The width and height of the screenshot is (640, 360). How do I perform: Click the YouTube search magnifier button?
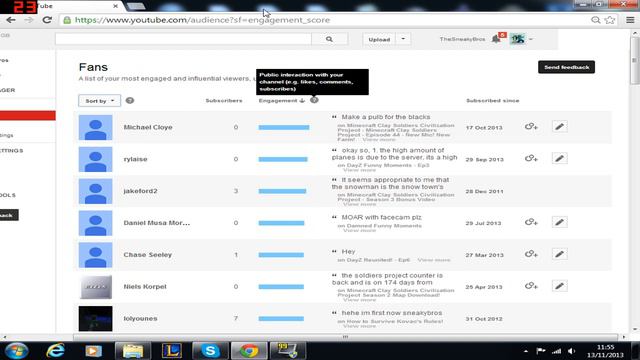[x=329, y=39]
